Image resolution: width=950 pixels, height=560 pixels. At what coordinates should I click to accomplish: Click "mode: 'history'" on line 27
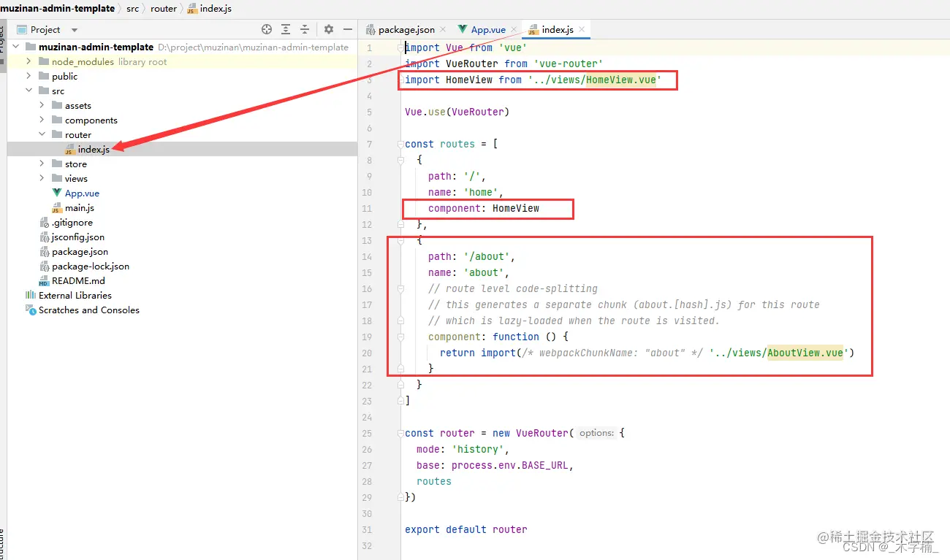[x=460, y=449]
